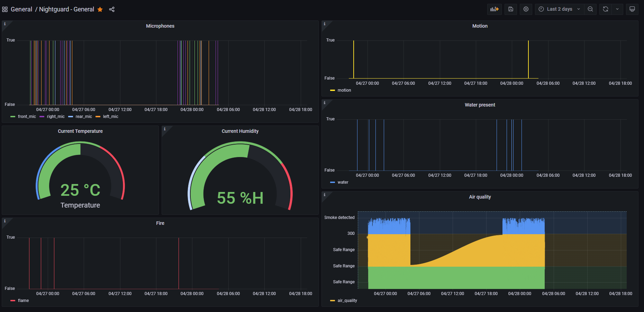Click the Add panel icon

495,9
